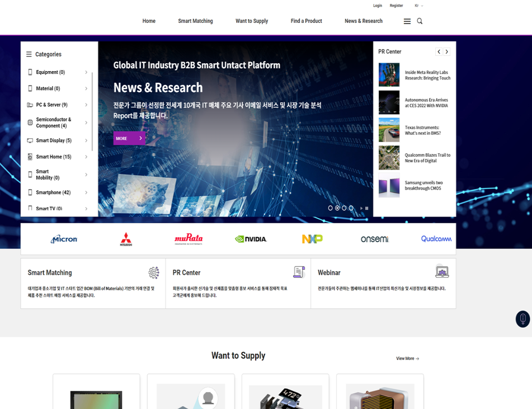The width and height of the screenshot is (532, 409).
Task: Click View More link for Want to Supply
Action: click(407, 359)
